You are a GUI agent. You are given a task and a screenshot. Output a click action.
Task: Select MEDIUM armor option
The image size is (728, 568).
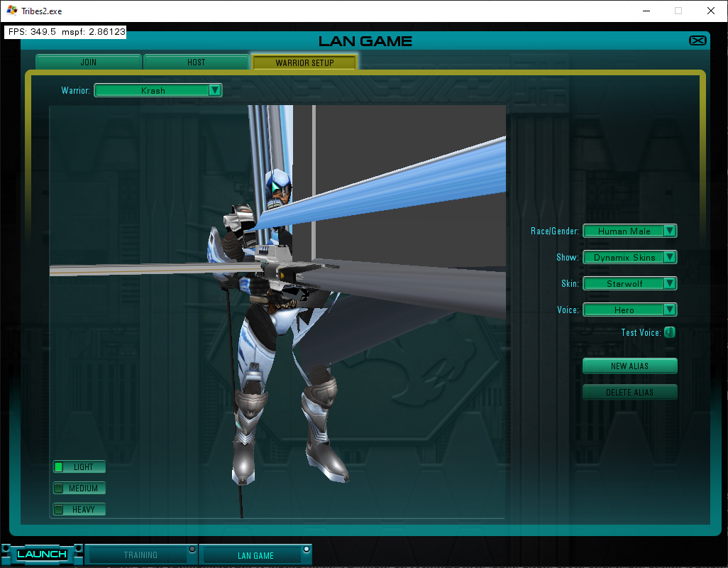coord(79,488)
